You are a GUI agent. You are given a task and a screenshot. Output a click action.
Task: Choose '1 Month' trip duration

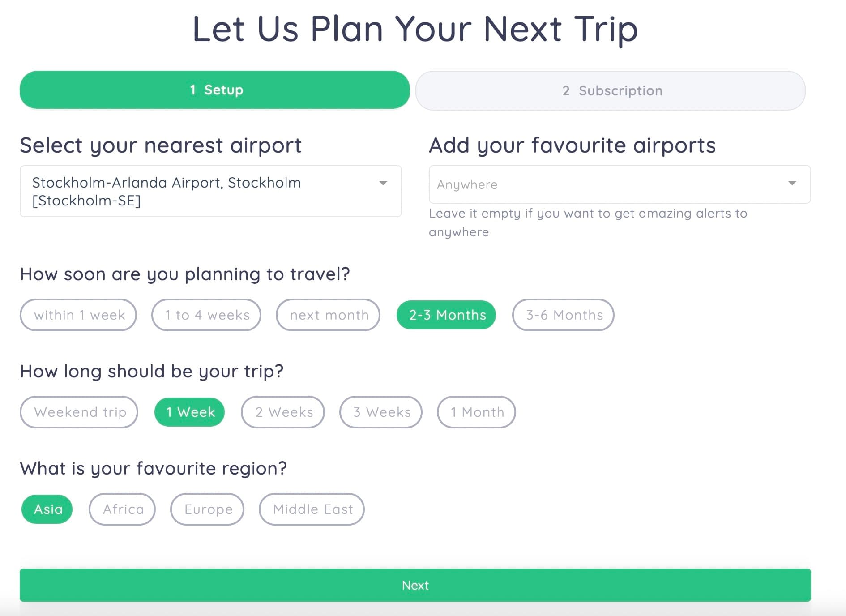476,412
